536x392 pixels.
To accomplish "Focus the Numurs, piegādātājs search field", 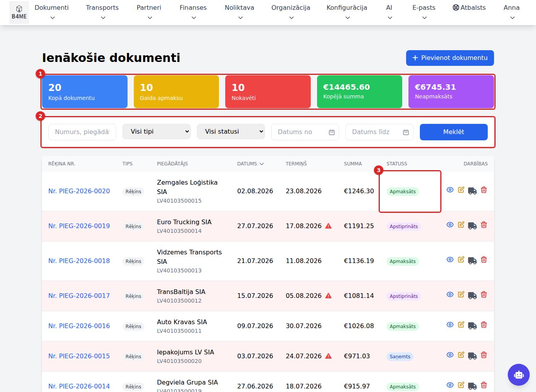I will tap(82, 132).
